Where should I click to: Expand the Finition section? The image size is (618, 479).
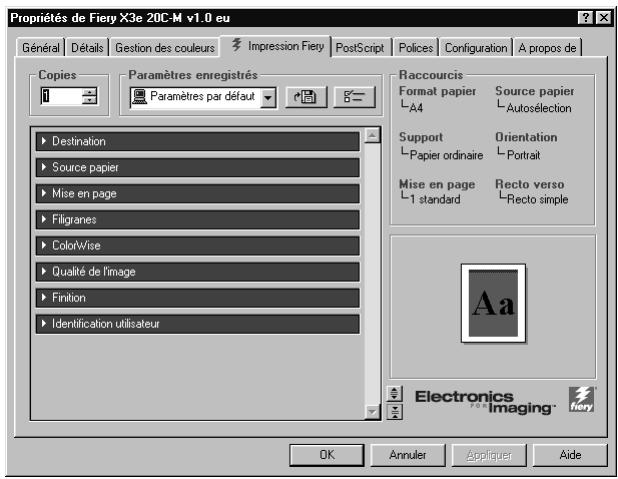(x=197, y=298)
